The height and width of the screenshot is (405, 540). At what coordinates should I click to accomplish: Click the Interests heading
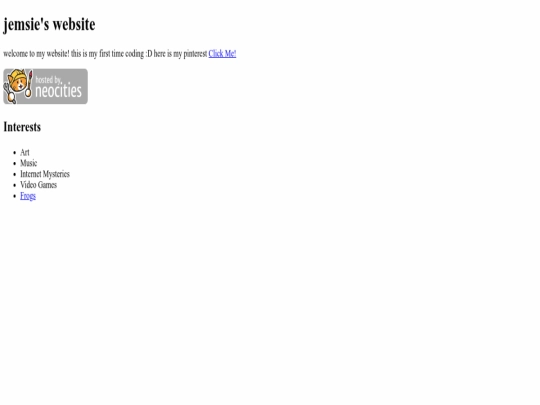(22, 127)
